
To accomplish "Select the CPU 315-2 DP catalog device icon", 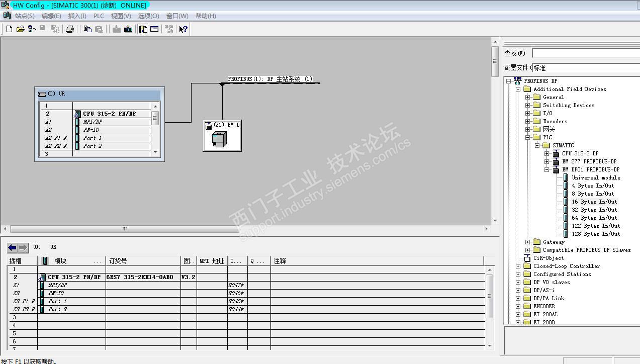I will [x=556, y=153].
